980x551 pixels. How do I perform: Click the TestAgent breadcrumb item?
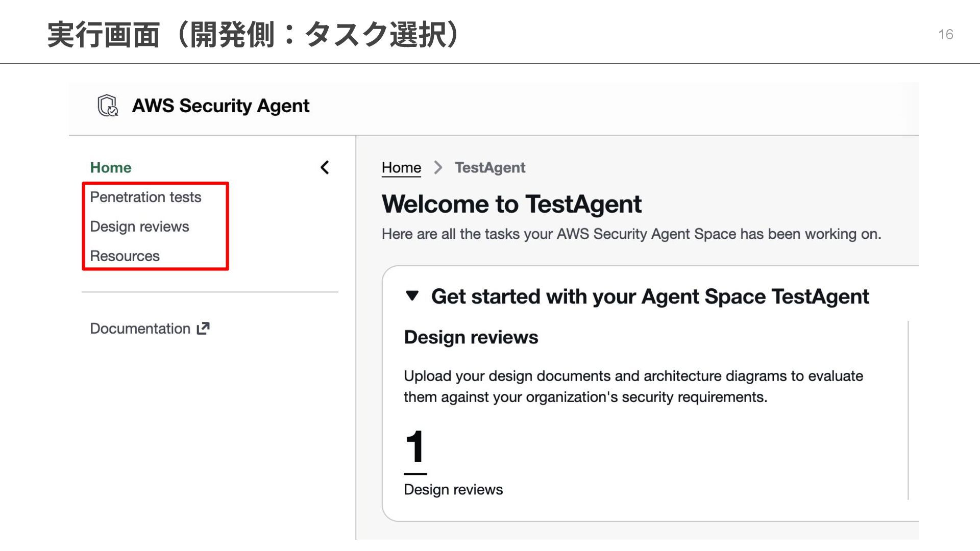(489, 167)
